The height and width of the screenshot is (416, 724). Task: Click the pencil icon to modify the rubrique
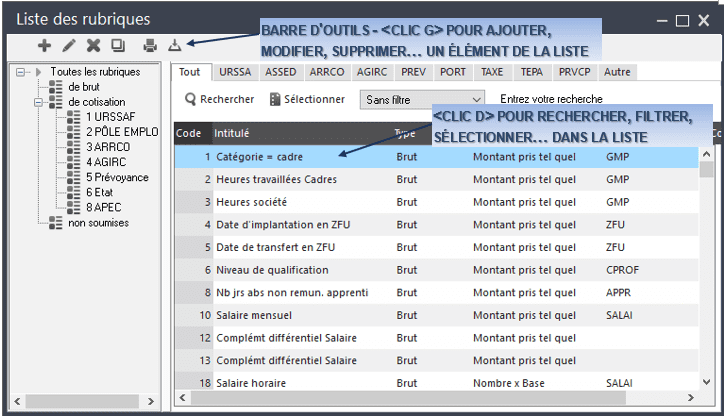coord(69,45)
